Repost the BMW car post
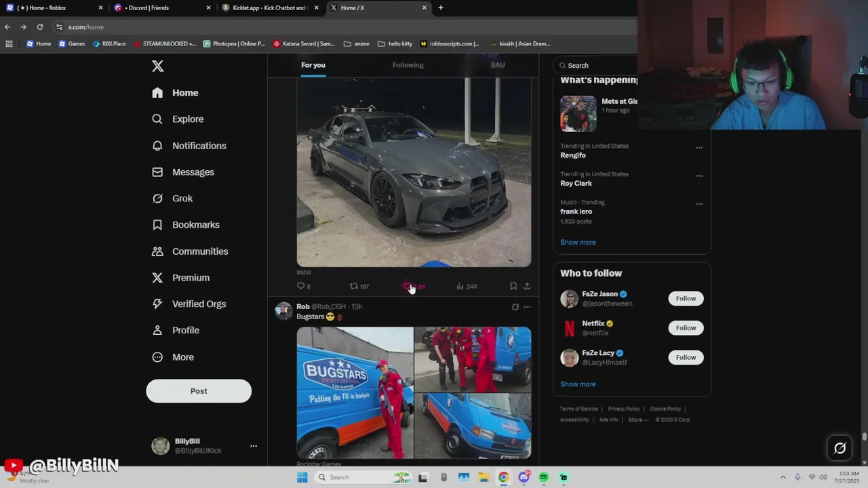Screen dimensions: 868x488 359,286
